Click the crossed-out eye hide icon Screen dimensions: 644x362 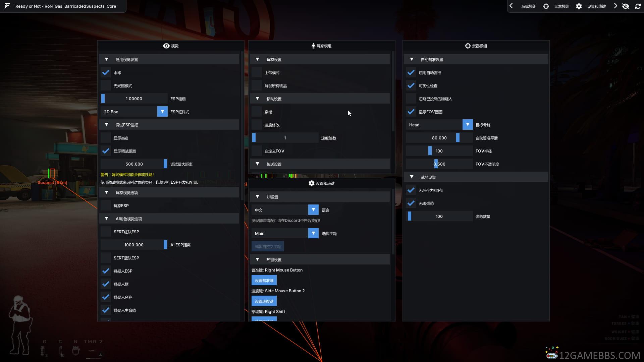pyautogui.click(x=626, y=6)
